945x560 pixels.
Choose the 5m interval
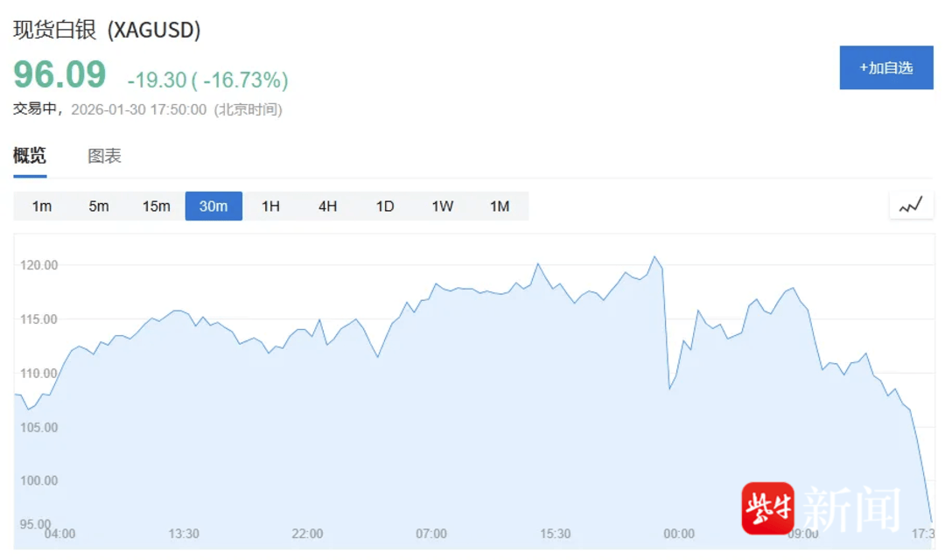tap(99, 206)
